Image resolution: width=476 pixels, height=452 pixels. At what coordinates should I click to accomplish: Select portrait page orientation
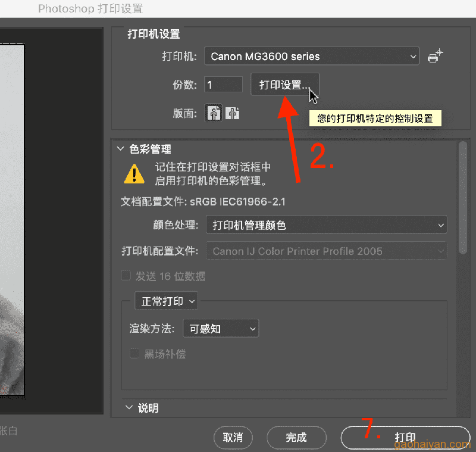(214, 113)
